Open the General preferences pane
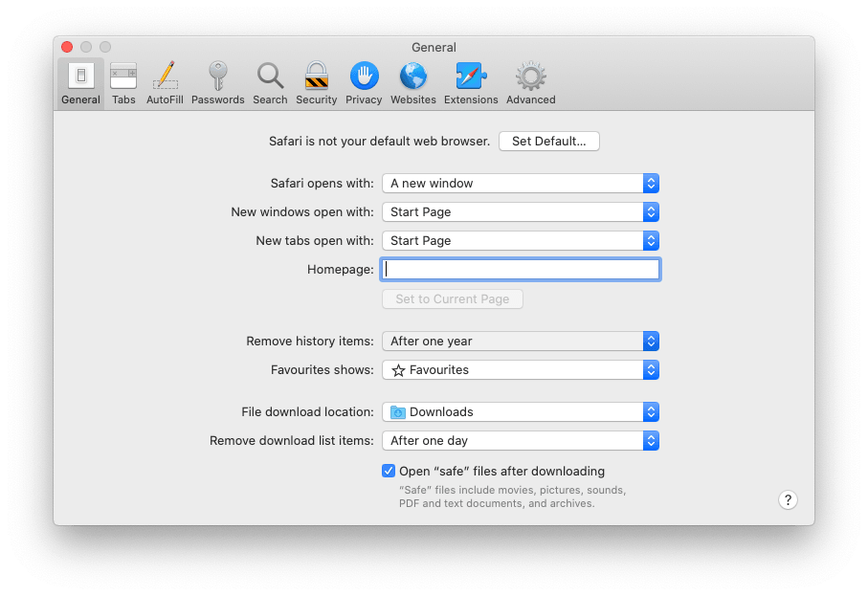Screen dimensions: 868x596 [x=80, y=83]
